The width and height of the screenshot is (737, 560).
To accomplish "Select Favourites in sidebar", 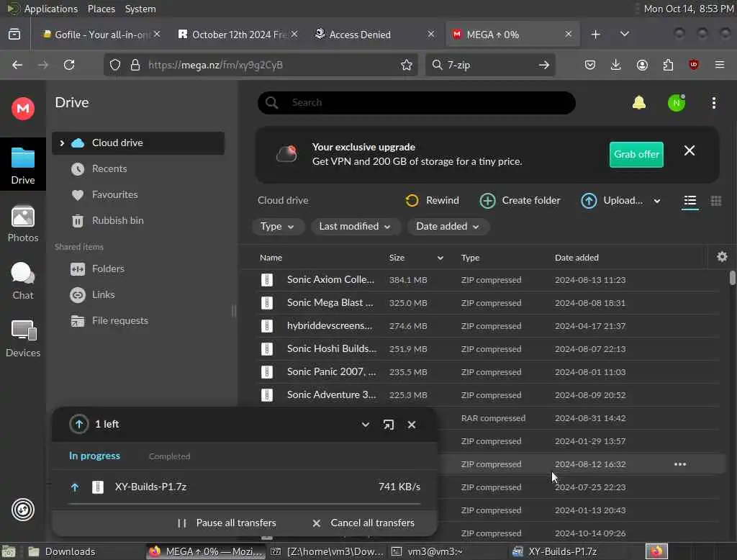I will 138,194.
